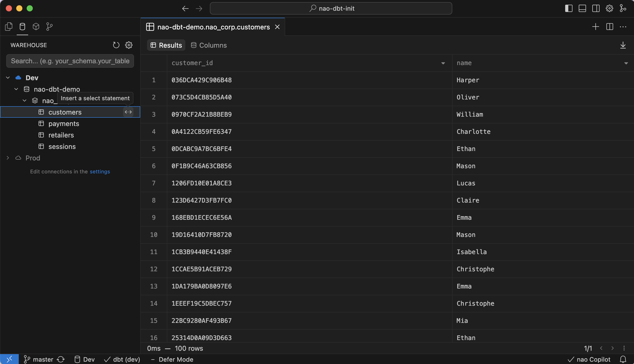Switch to the Columns tab
The height and width of the screenshot is (364, 634).
(x=209, y=45)
